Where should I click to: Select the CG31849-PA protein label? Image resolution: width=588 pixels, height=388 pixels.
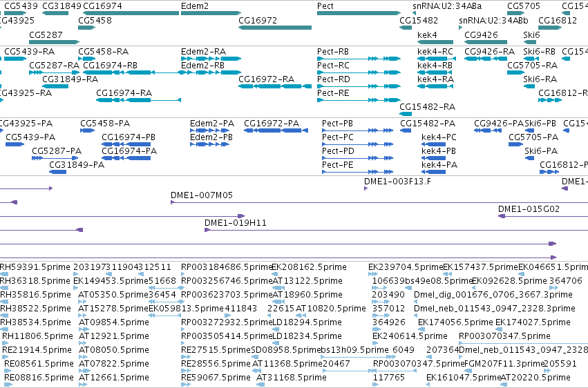[77, 165]
